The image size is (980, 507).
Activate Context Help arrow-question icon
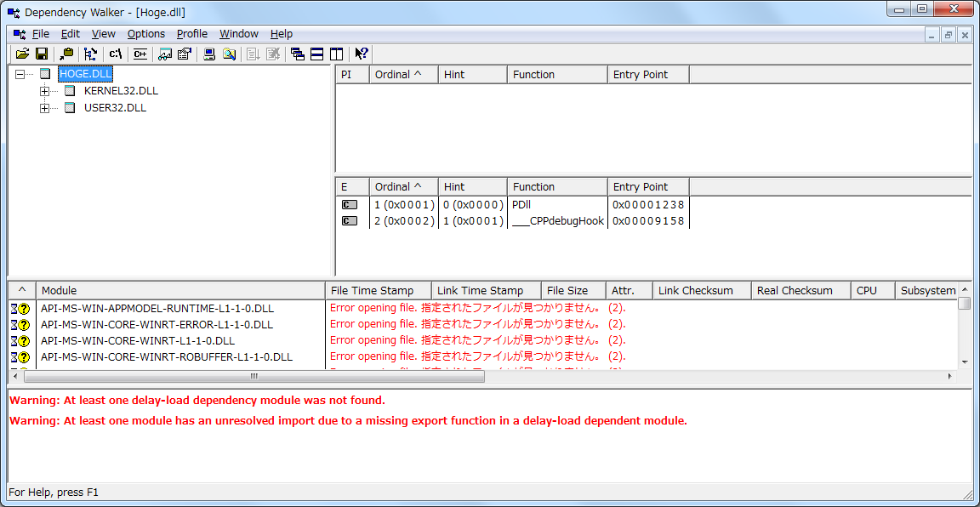362,54
